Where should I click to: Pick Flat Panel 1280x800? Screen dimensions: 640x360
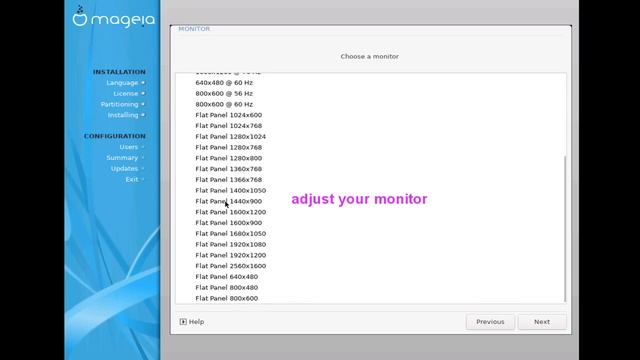[x=229, y=158]
